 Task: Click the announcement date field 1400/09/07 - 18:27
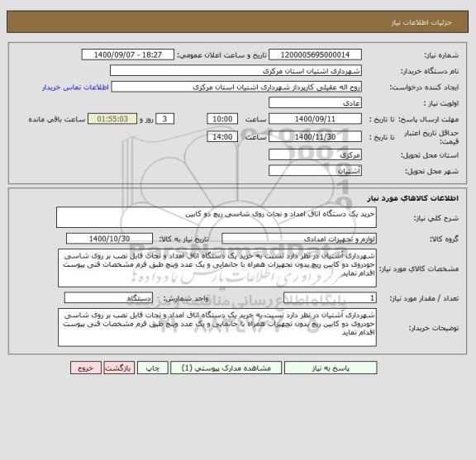pos(128,55)
